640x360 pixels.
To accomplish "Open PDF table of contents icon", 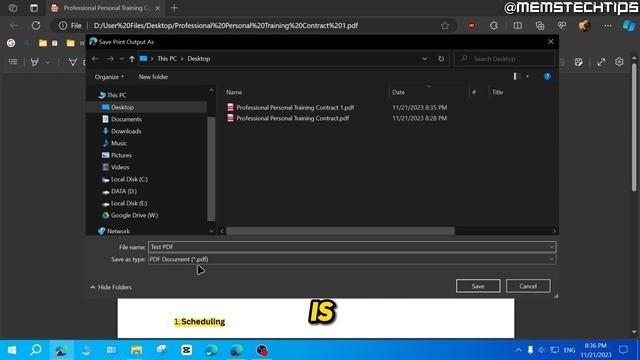I will (13, 62).
